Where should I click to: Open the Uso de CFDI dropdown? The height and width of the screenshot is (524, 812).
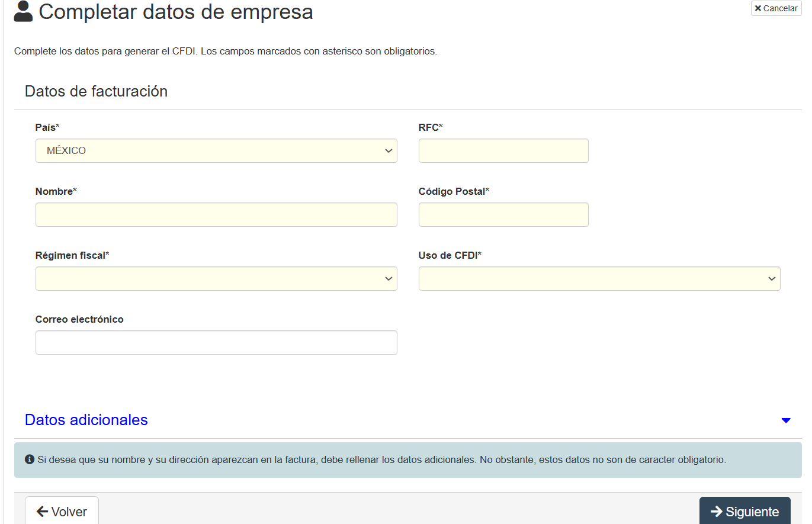click(599, 278)
